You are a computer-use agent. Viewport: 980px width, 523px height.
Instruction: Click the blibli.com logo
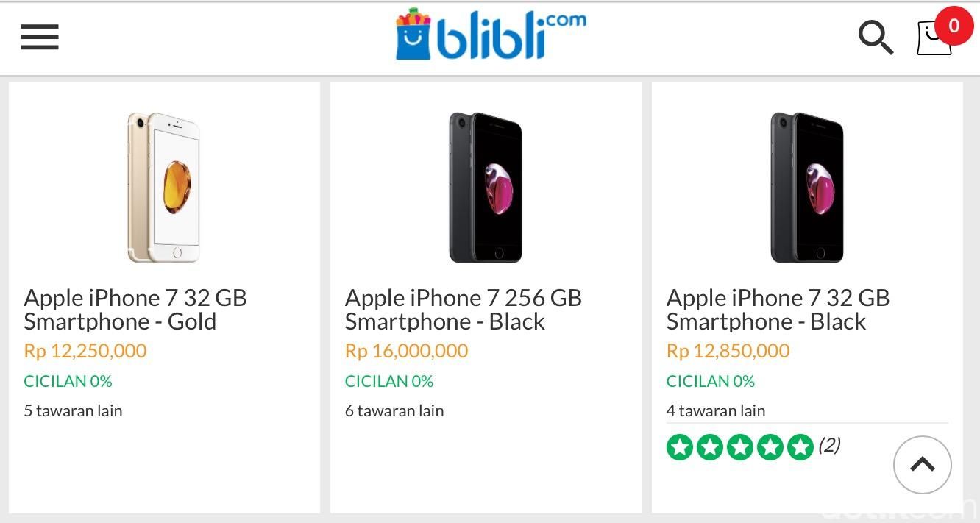(491, 35)
